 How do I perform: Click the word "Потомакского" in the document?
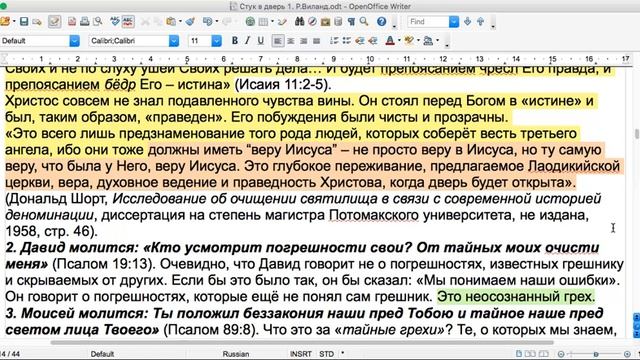[x=373, y=215]
